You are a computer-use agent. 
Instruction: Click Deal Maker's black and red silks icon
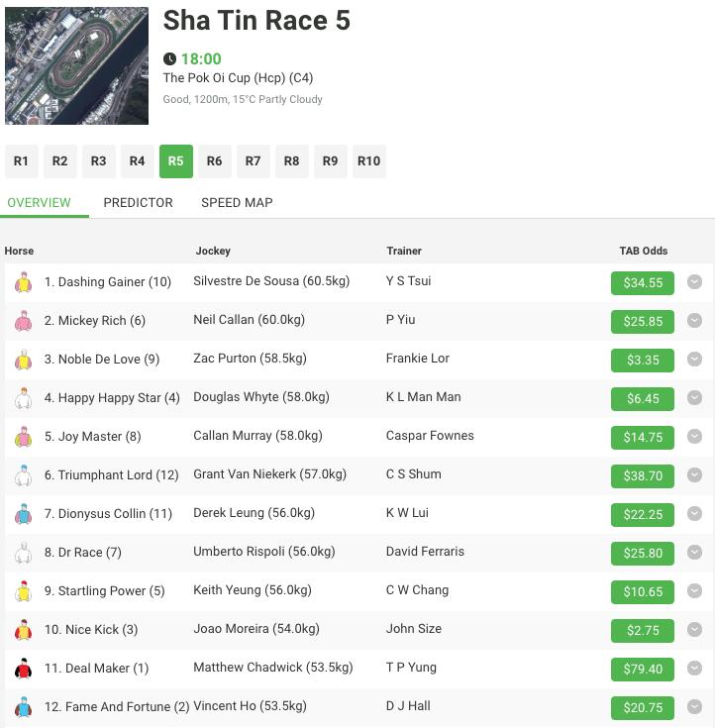click(x=23, y=669)
